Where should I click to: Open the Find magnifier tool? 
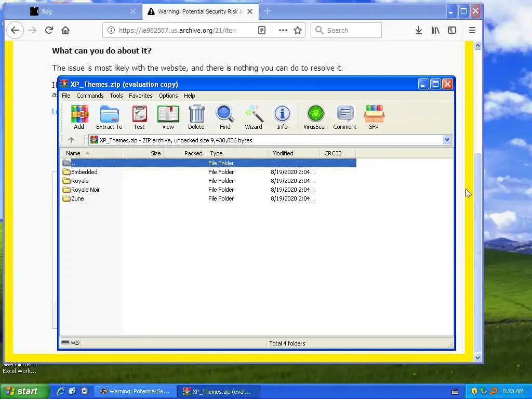[225, 117]
